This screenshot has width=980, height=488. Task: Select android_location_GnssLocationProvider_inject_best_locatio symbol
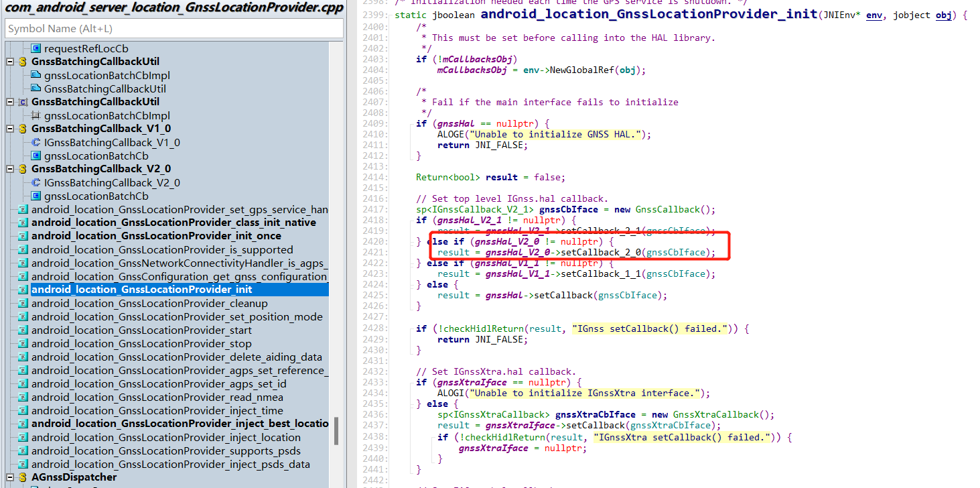[180, 424]
